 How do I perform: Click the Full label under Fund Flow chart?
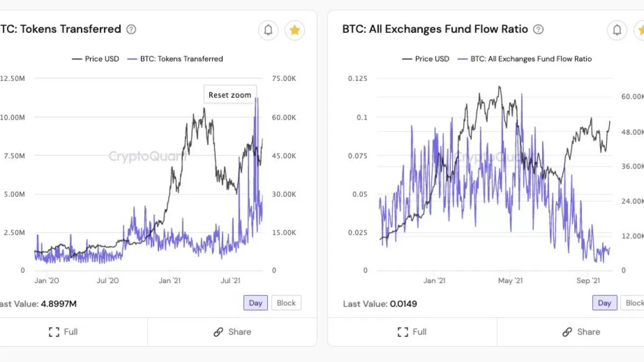click(420, 332)
